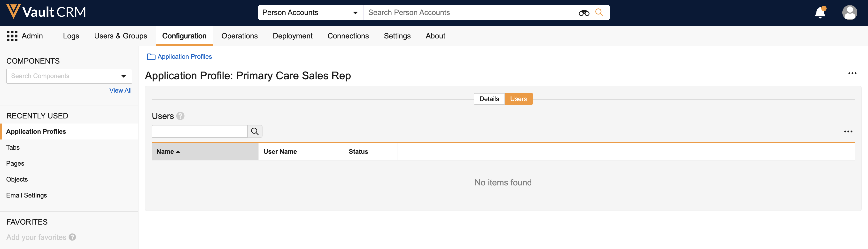Select the Users toggle view
The width and height of the screenshot is (868, 249).
point(518,99)
